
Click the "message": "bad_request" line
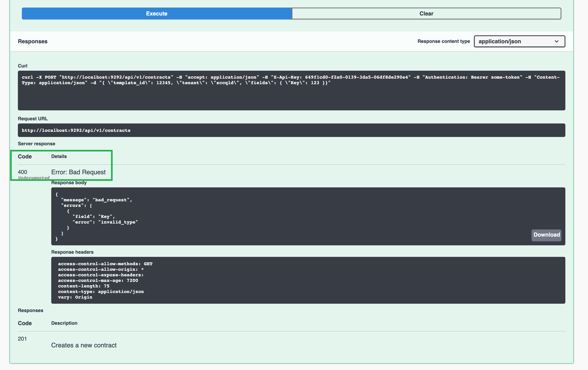tap(97, 200)
